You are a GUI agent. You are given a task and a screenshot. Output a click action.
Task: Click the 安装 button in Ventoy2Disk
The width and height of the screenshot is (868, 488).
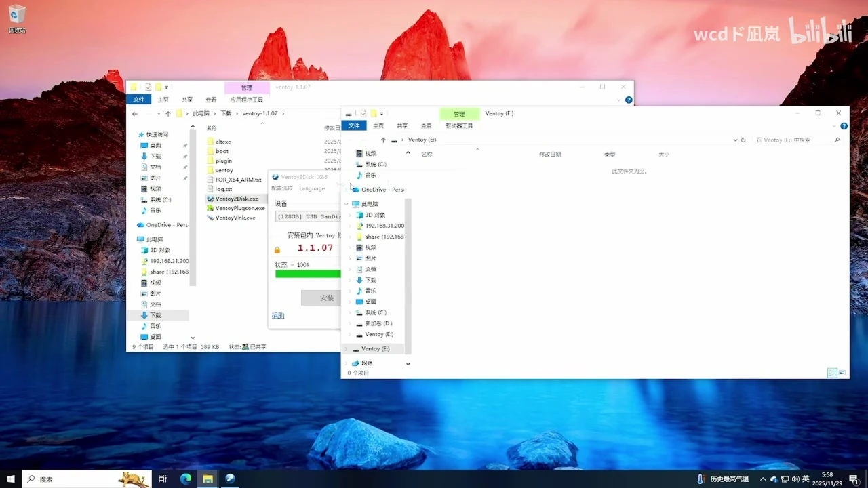[x=321, y=298]
